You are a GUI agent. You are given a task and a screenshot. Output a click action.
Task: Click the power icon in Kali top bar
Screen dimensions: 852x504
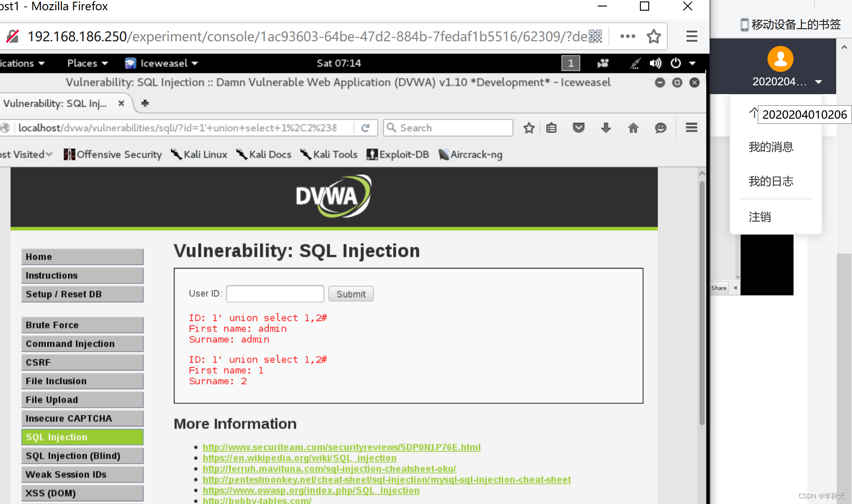tap(676, 63)
